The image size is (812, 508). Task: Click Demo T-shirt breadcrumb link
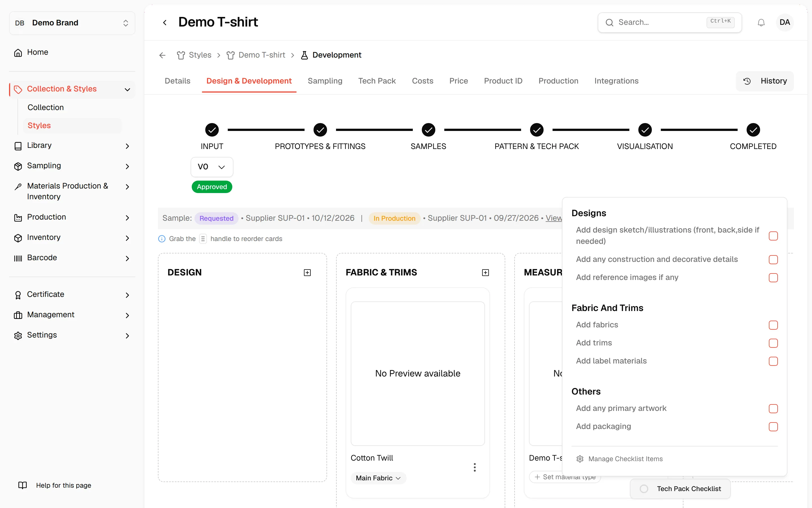(262, 55)
